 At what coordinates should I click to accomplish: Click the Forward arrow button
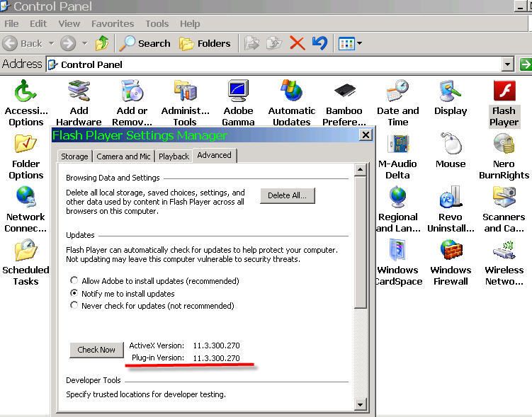68,43
